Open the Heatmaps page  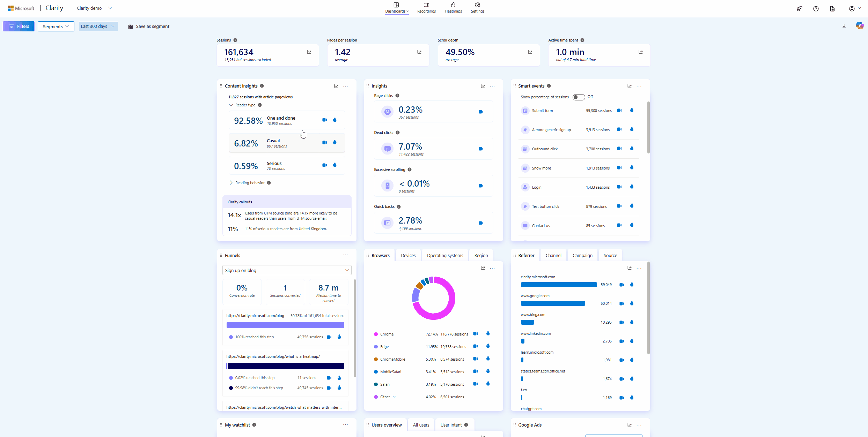[x=453, y=8]
